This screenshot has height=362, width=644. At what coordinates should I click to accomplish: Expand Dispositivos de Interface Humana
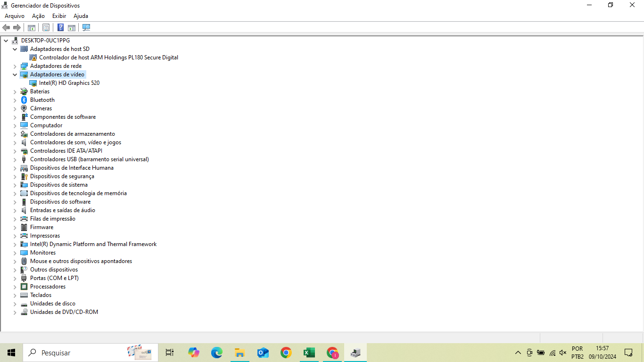15,168
